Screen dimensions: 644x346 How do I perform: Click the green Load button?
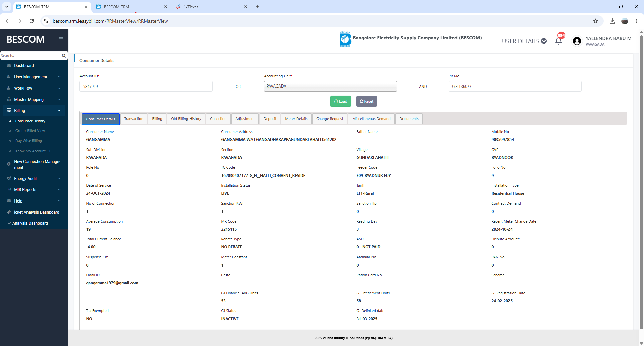point(340,101)
